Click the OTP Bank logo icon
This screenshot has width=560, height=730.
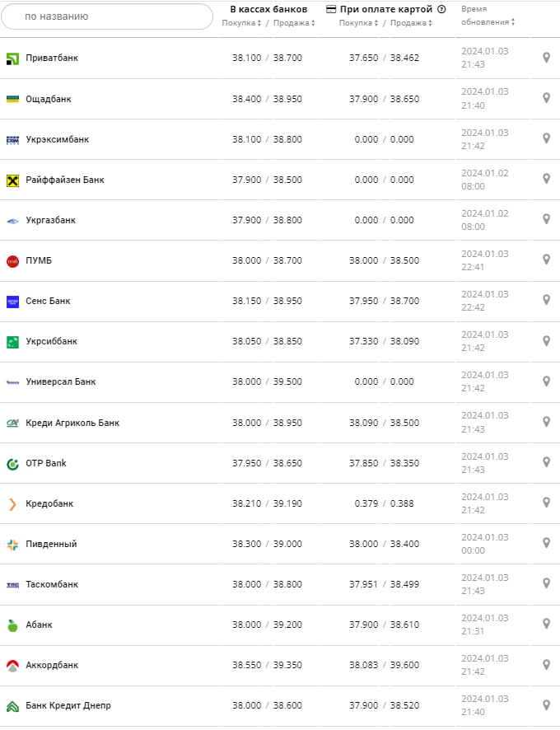(x=12, y=464)
